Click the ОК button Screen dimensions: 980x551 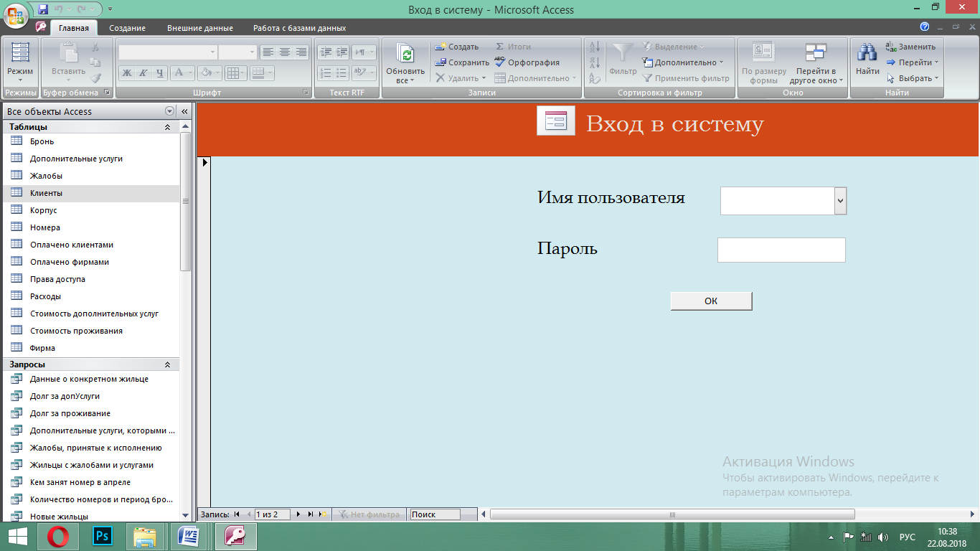[711, 301]
